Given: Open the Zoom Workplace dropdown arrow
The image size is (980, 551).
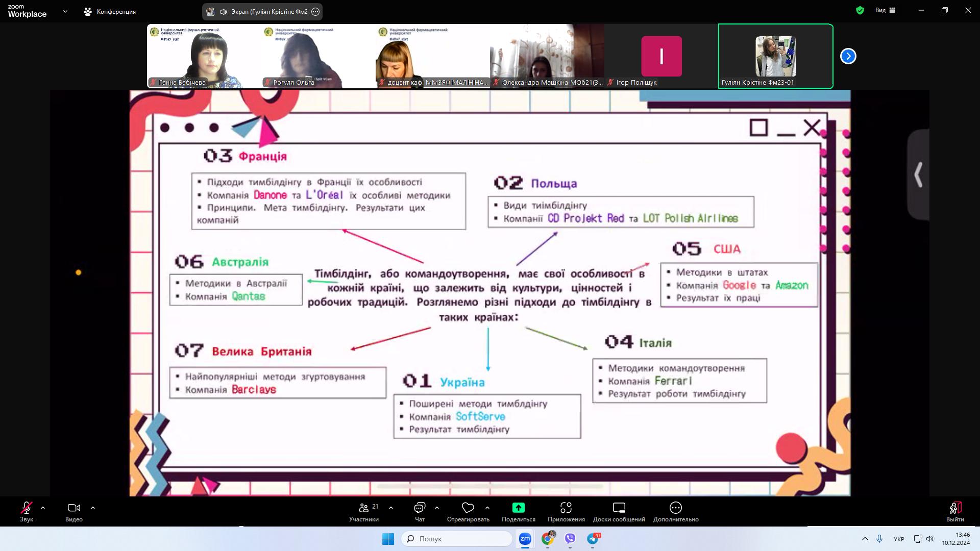Looking at the screenshot, I should (65, 11).
